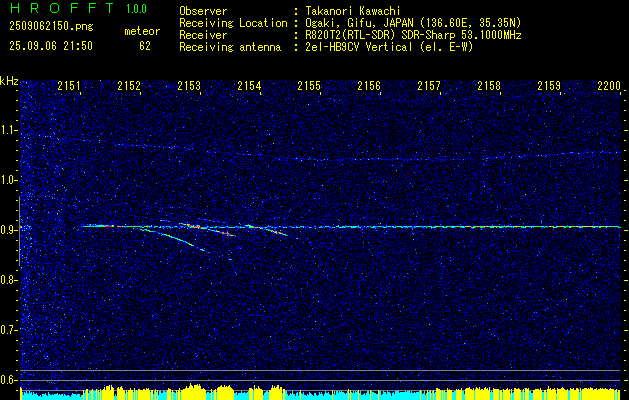Click time marker 2200
This screenshot has width=629, height=400.
[x=609, y=86]
